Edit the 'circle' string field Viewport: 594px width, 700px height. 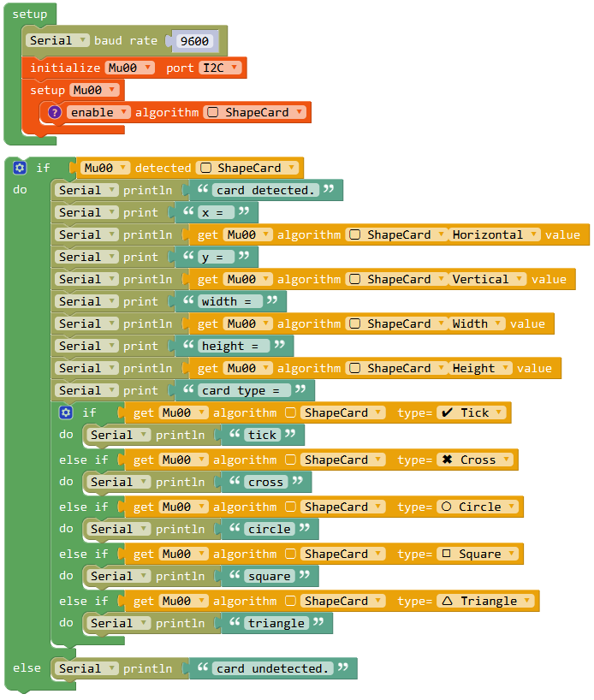pyautogui.click(x=270, y=529)
